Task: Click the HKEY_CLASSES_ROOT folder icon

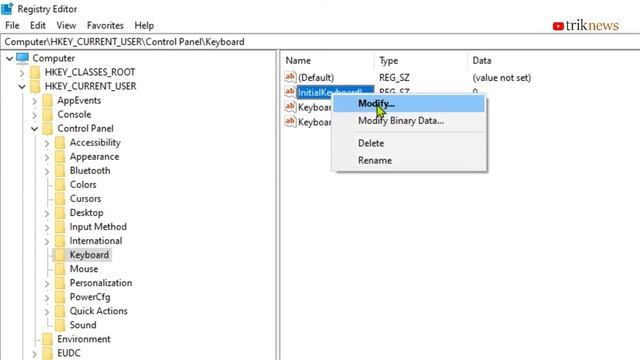Action: click(35, 72)
